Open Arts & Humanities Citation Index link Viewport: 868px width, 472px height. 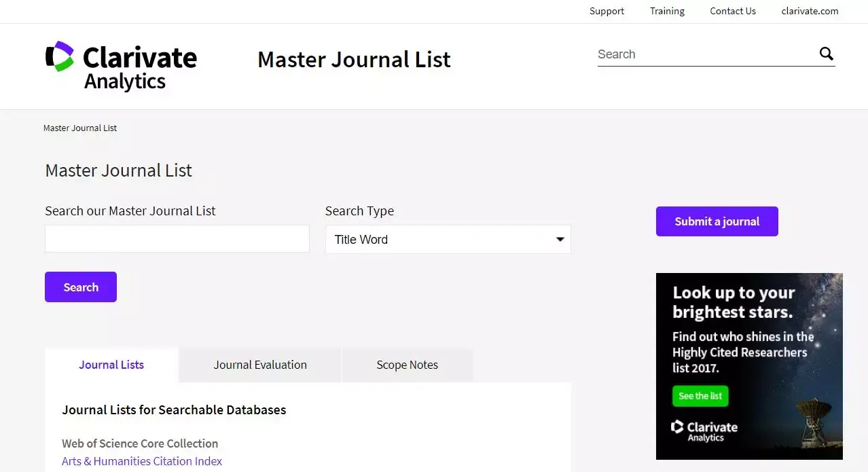click(x=142, y=461)
